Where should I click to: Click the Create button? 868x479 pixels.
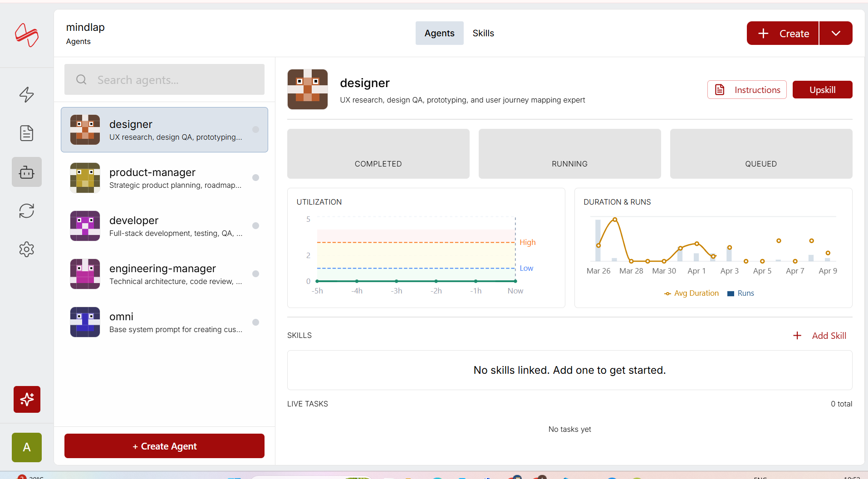(783, 33)
